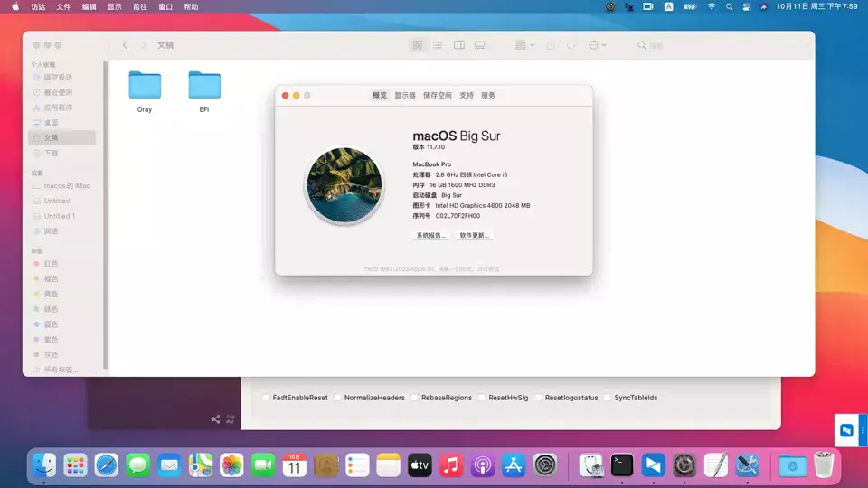Open the Apple menu
868x488 pixels.
click(15, 6)
